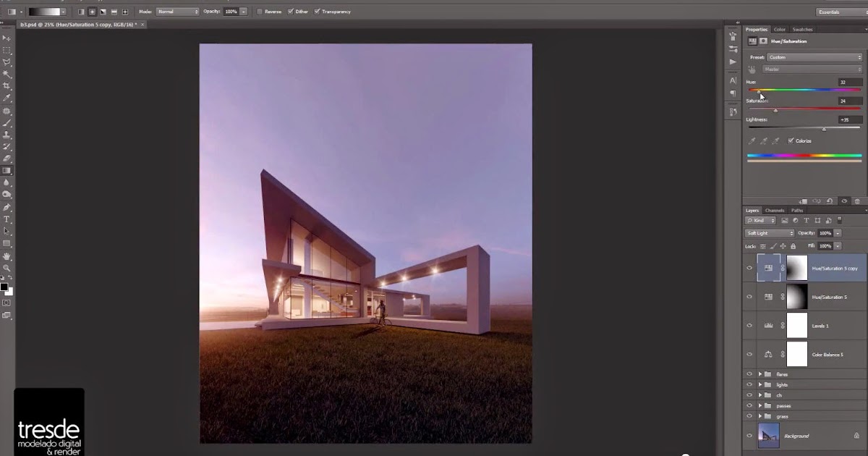The width and height of the screenshot is (868, 456).
Task: Select the Move tool
Action: pos(7,38)
